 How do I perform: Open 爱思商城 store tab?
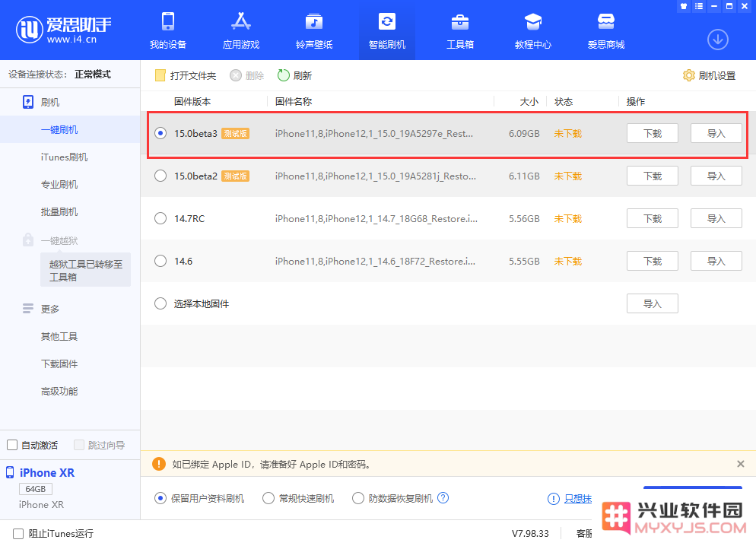click(x=606, y=30)
